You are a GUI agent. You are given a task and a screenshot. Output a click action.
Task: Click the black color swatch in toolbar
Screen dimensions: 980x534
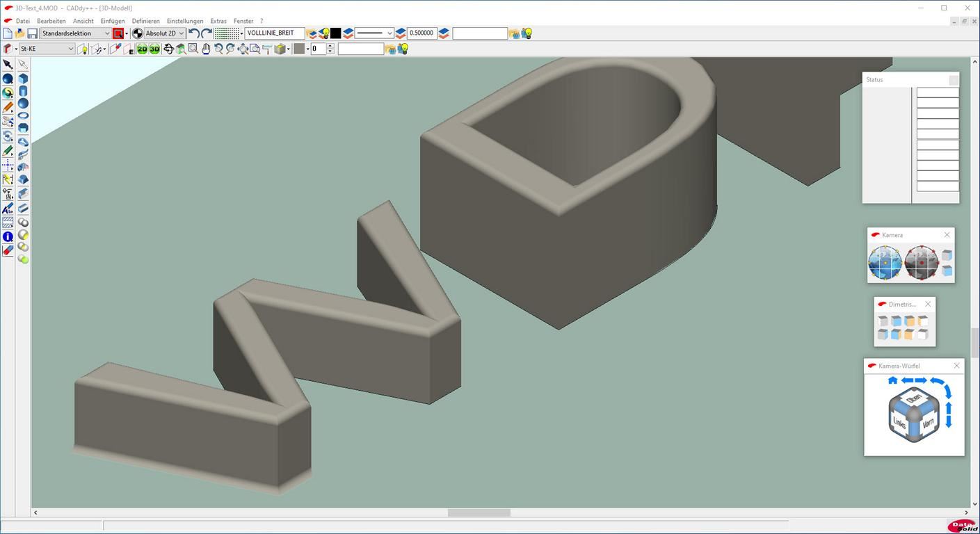(x=336, y=33)
